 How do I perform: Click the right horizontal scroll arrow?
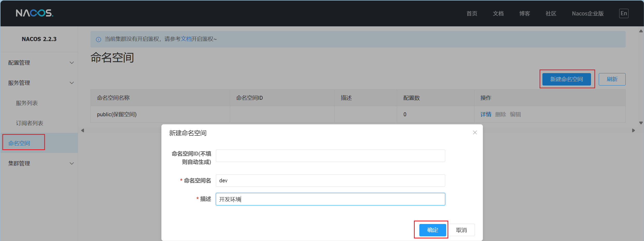pos(633,130)
